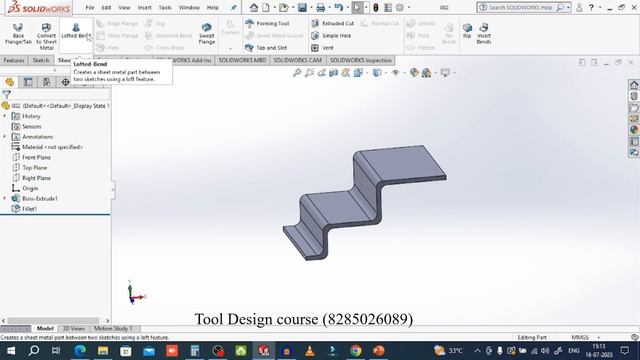Screen dimensions: 640x360
Task: Switch to SOLIDWORKS MBD tab
Action: pyautogui.click(x=242, y=60)
